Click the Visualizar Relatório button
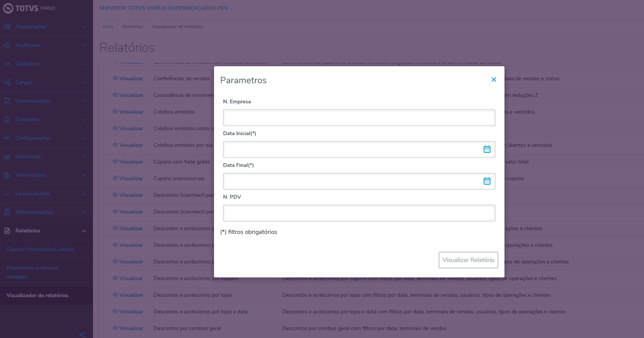 469,260
